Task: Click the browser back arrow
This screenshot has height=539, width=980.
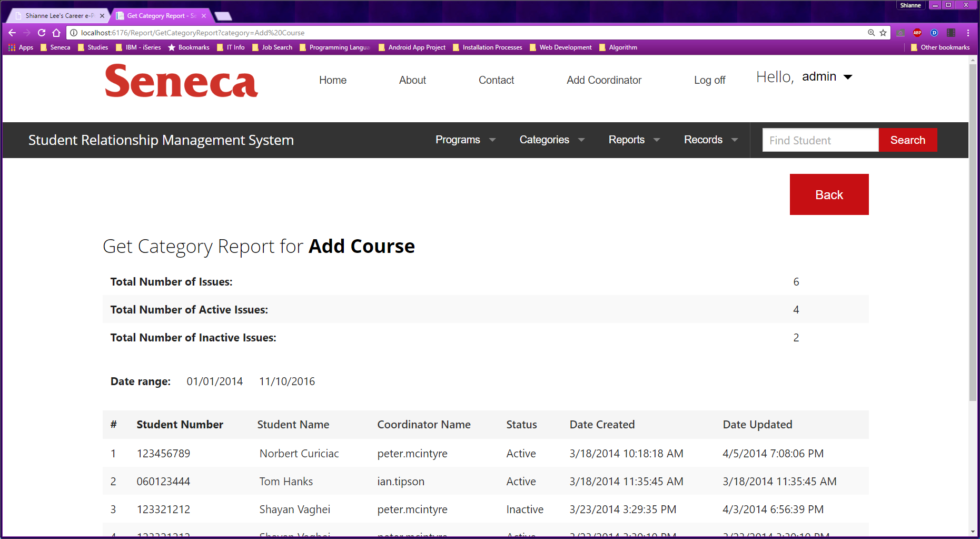Action: [12, 33]
